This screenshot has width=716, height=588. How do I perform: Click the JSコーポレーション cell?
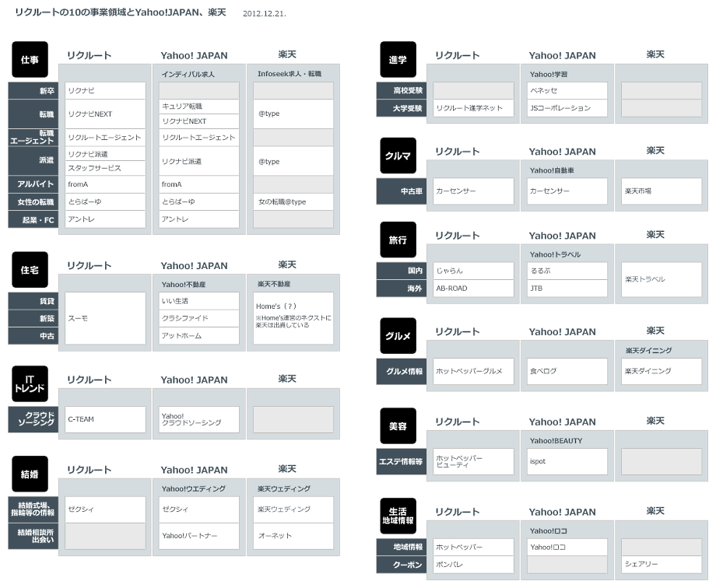pos(567,108)
